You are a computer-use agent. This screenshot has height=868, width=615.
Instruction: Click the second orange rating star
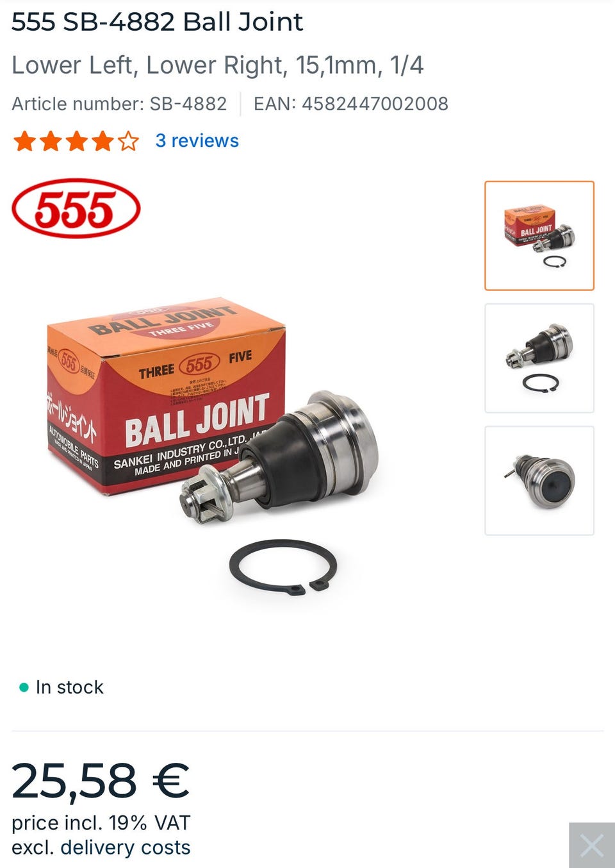(x=51, y=140)
